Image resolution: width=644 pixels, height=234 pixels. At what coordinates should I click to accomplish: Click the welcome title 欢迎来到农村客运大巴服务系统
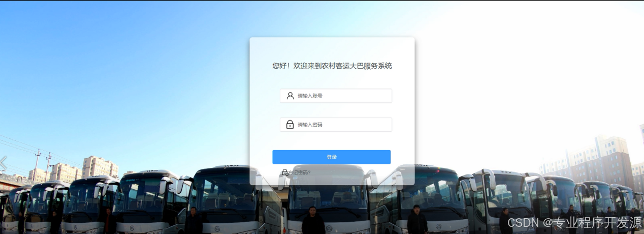click(343, 66)
